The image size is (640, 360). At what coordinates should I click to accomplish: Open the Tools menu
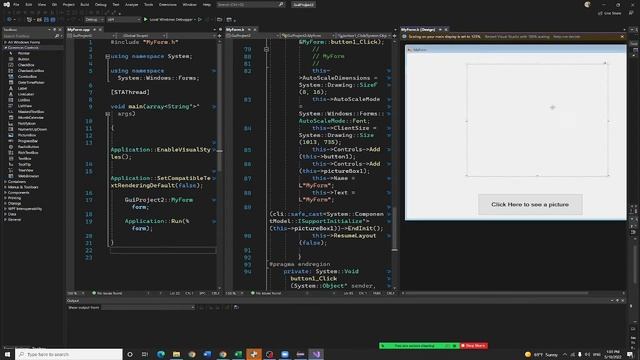(148, 4)
